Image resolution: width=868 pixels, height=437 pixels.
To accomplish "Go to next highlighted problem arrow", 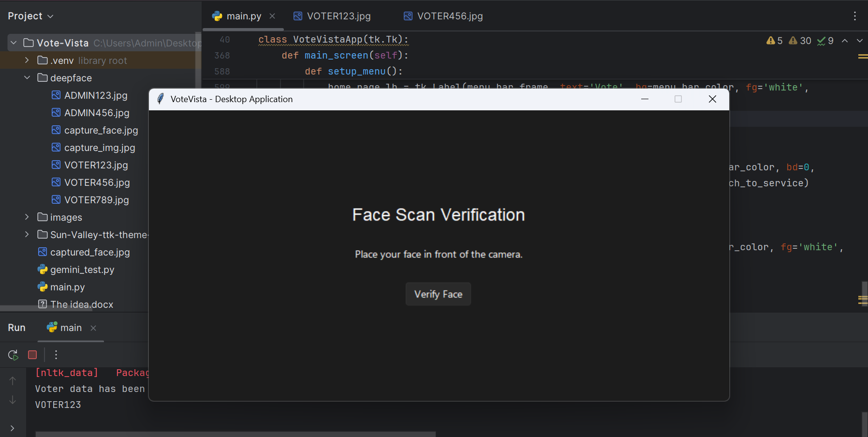I will (x=860, y=41).
